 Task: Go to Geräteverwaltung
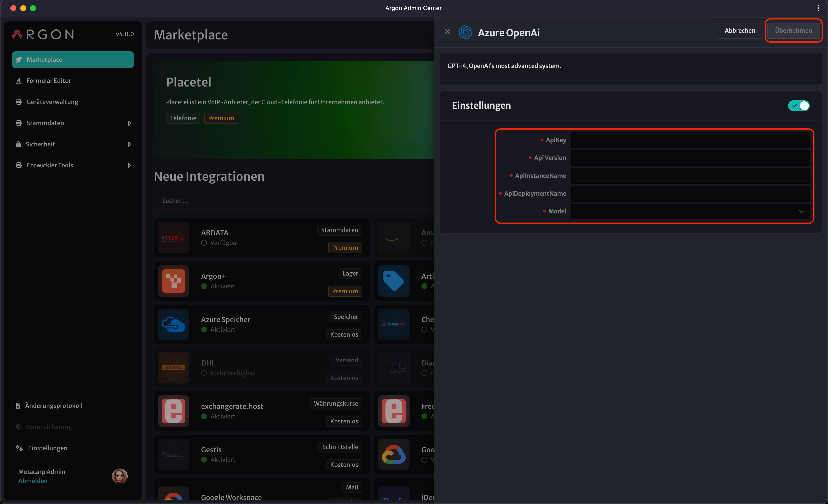pos(73,102)
